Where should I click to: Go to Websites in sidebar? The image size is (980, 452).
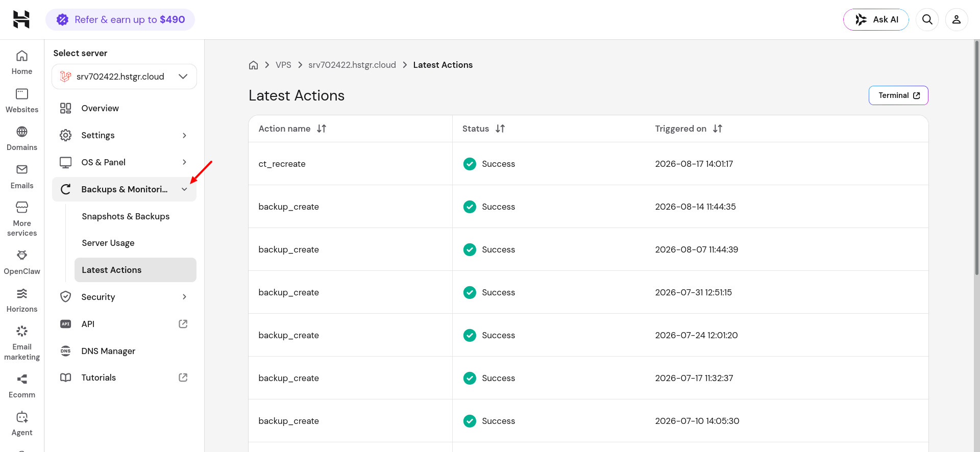click(22, 101)
